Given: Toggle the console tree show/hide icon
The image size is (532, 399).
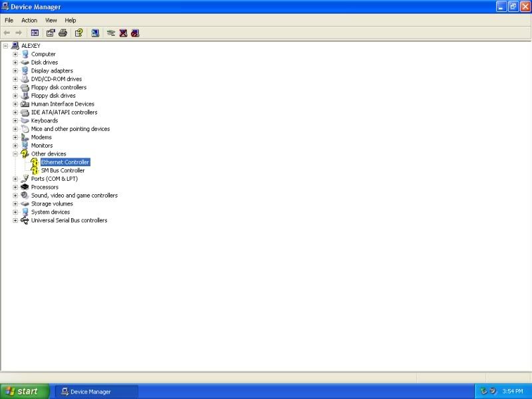Looking at the screenshot, I should pos(35,33).
